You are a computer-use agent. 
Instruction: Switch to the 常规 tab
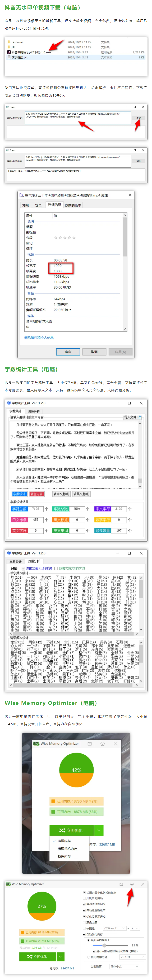pos(25,205)
